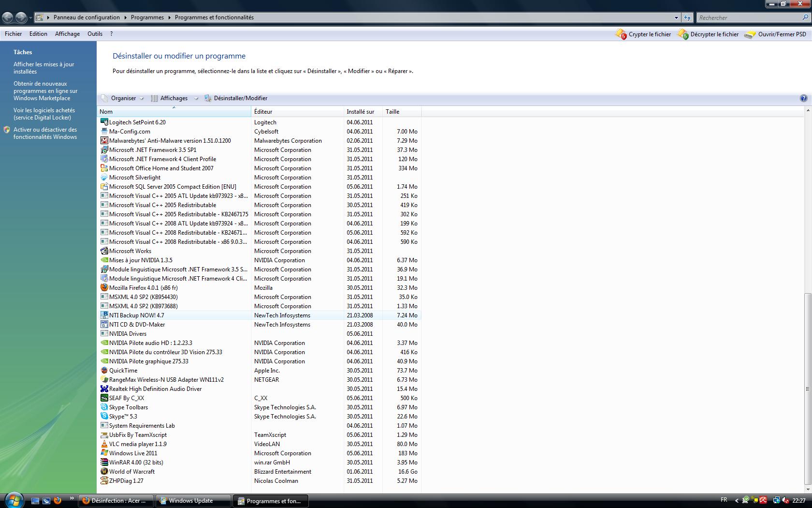
Task: Expand the breadcrumb arrow after Programmes
Action: [x=170, y=17]
